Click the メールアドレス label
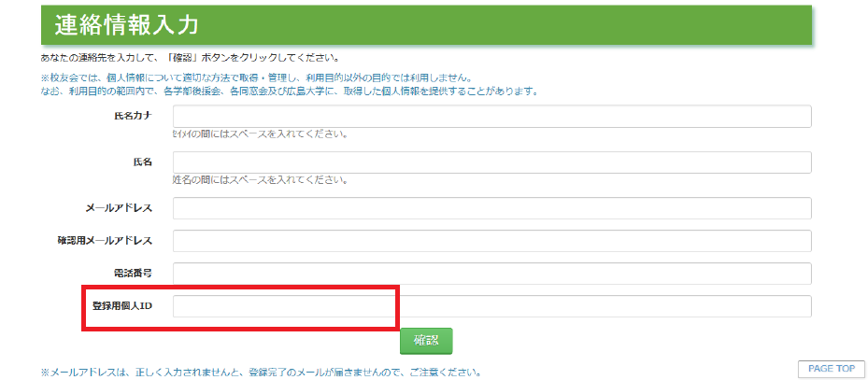Image resolution: width=868 pixels, height=380 pixels. (119, 208)
